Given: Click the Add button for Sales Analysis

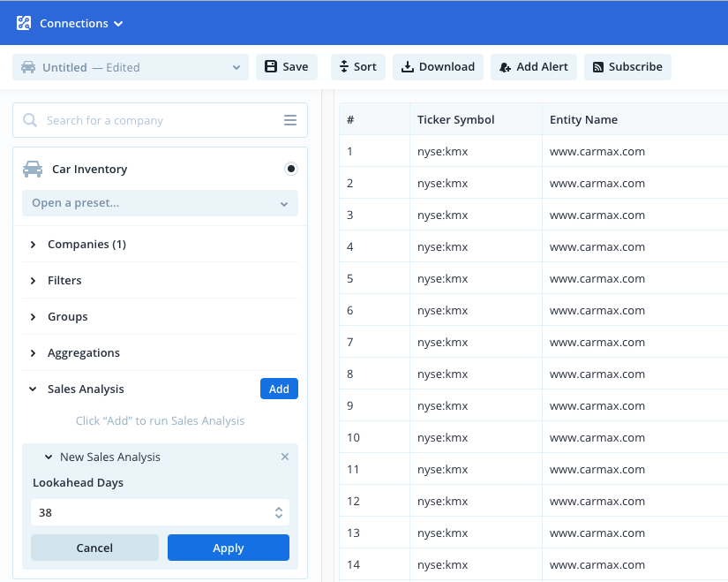Looking at the screenshot, I should click(279, 389).
